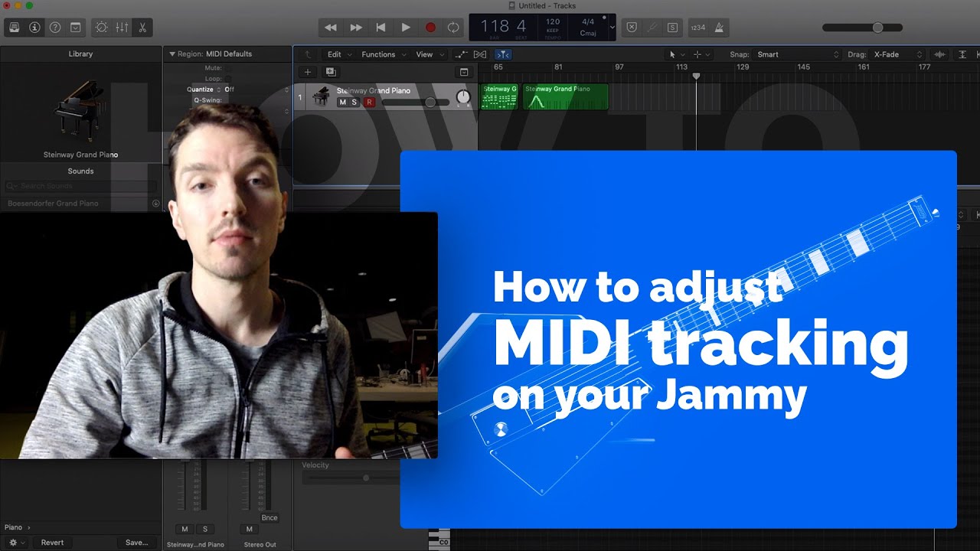The image size is (980, 551).
Task: Click the Cmaj key signature
Action: [588, 33]
